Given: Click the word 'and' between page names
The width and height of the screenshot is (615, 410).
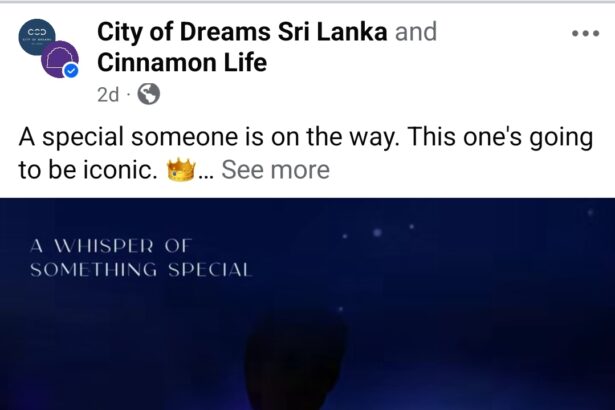Looking at the screenshot, I should [x=416, y=32].
